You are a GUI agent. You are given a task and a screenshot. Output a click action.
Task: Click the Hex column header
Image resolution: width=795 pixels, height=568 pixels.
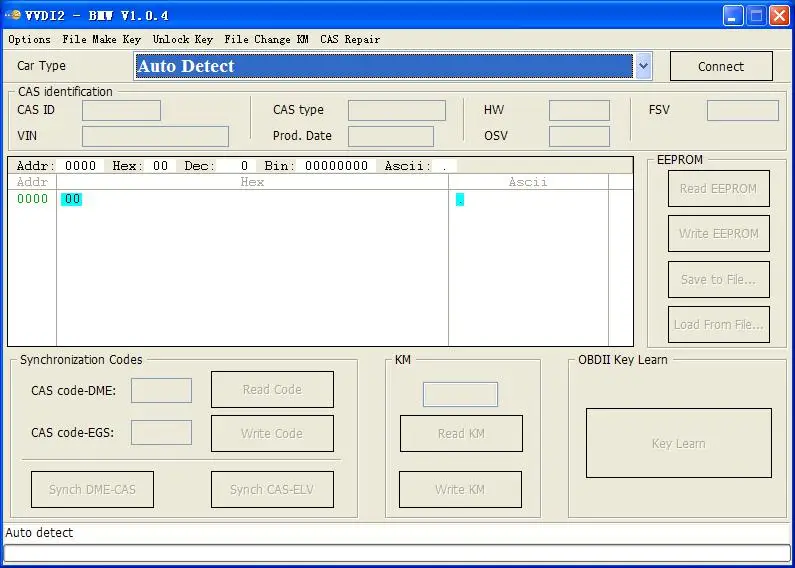(x=252, y=182)
